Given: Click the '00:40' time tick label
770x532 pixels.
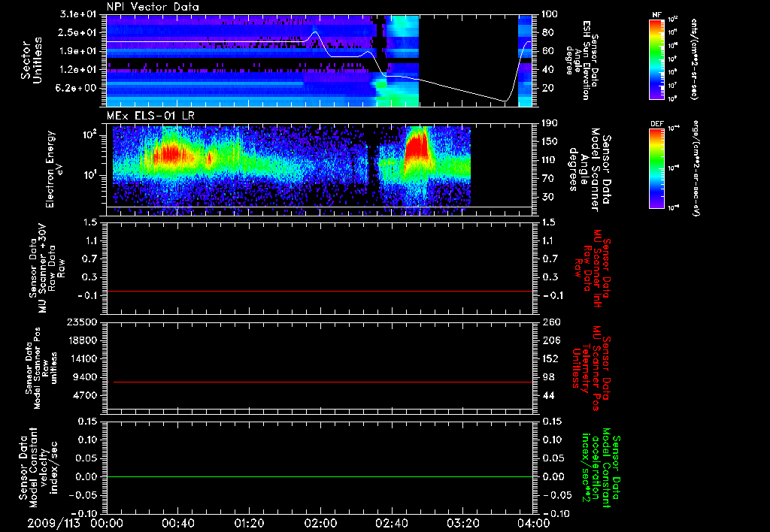Looking at the screenshot, I should (177, 523).
